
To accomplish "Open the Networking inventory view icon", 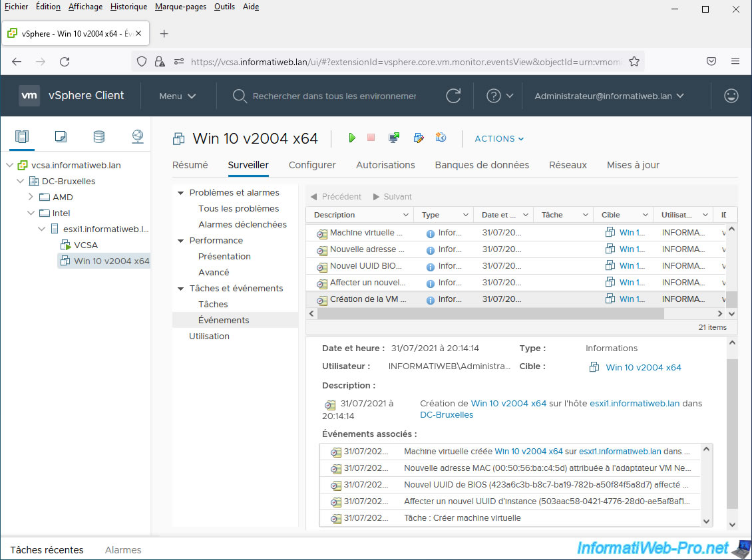I will point(137,137).
